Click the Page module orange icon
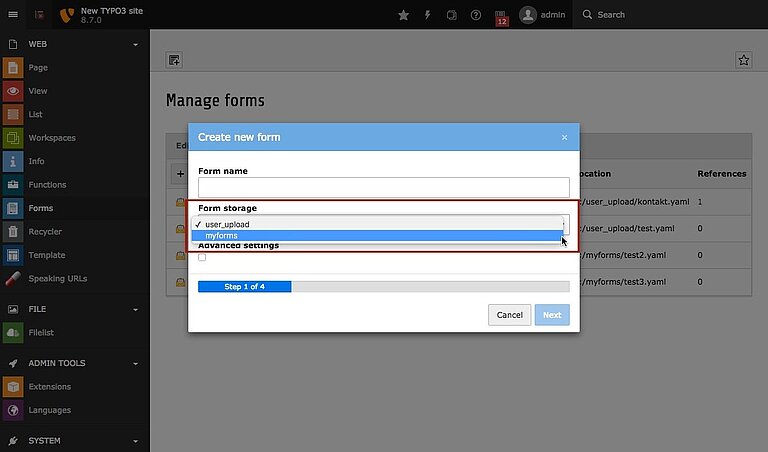This screenshot has height=452, width=768. click(13, 68)
